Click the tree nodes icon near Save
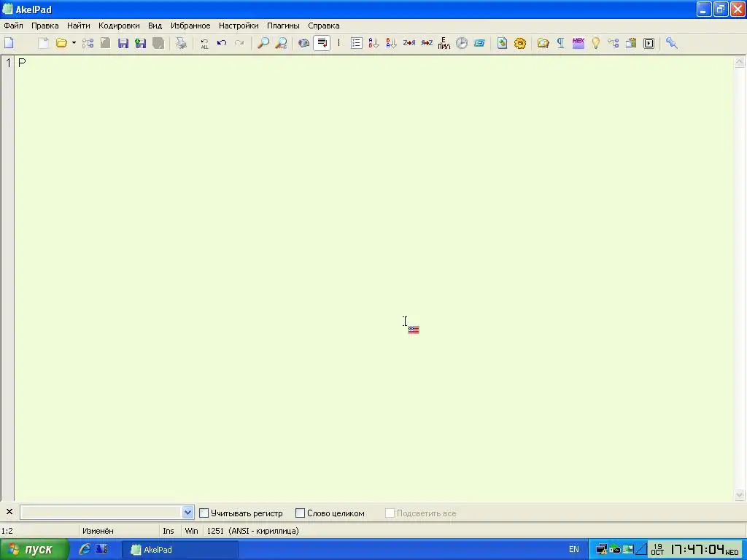The image size is (747, 560). tap(88, 43)
